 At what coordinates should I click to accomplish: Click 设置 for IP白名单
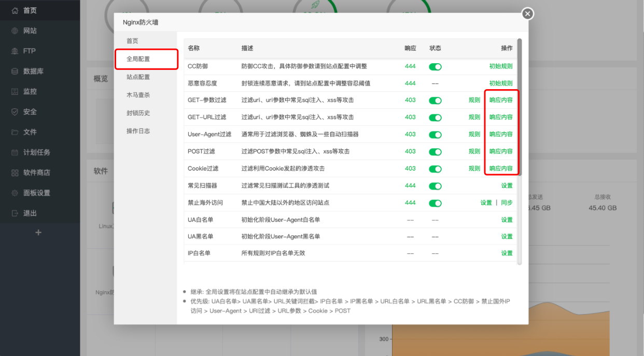507,253
